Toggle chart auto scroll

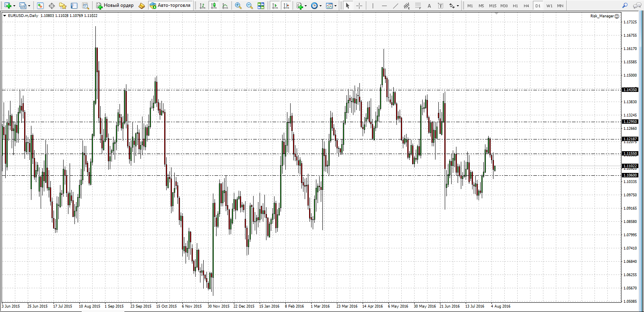coord(275,6)
